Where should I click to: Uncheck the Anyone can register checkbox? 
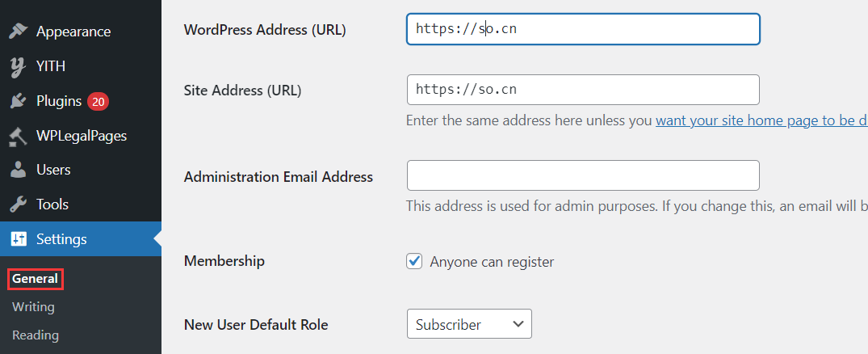(414, 261)
